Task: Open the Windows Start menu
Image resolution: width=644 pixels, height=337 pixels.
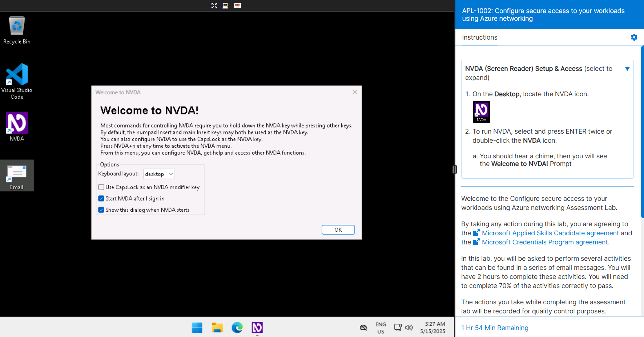Action: click(197, 328)
